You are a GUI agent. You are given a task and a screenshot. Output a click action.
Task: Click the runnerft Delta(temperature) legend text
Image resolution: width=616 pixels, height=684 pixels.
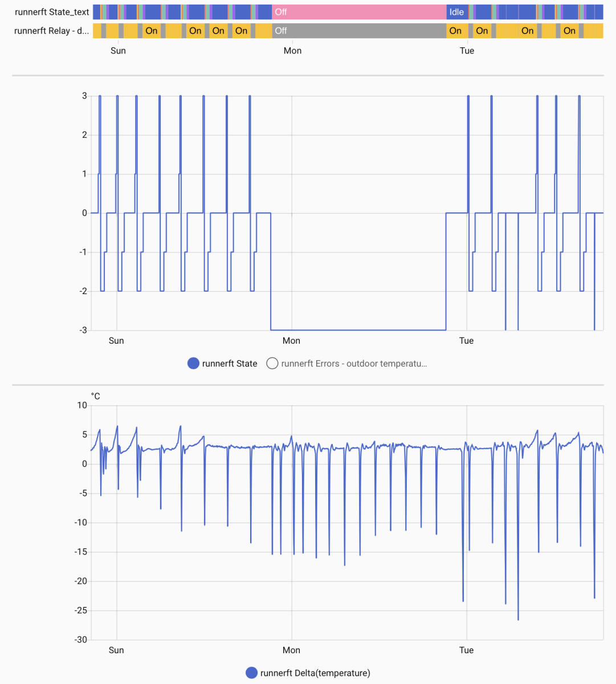point(315,673)
